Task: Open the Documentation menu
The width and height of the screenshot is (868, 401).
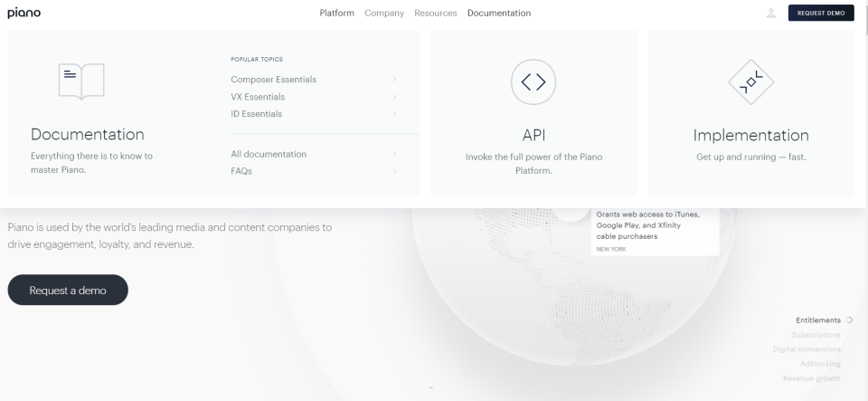Action: click(x=499, y=13)
